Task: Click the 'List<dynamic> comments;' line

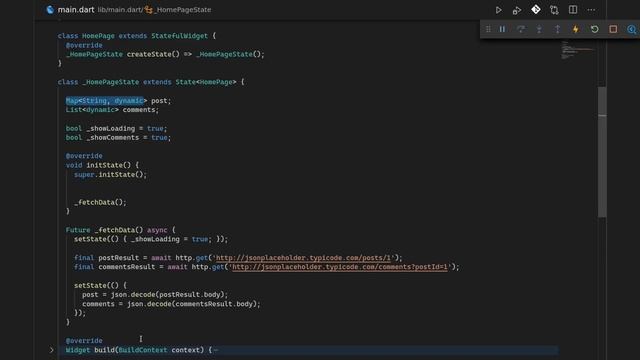Action: point(112,110)
